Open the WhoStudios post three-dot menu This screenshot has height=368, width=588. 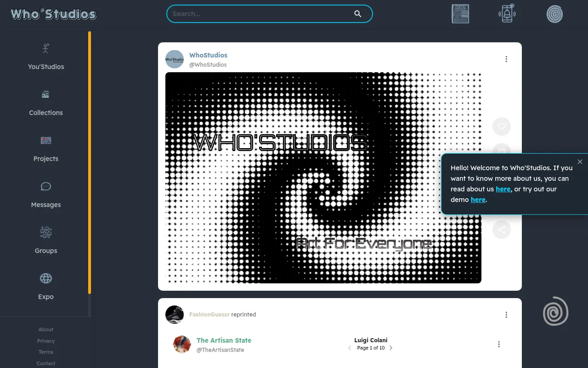point(506,59)
